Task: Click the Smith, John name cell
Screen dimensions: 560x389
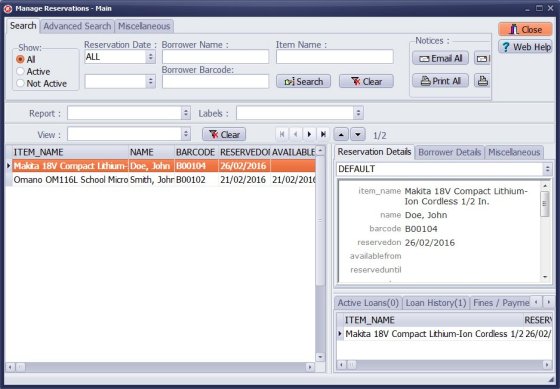Action: pyautogui.click(x=151, y=179)
